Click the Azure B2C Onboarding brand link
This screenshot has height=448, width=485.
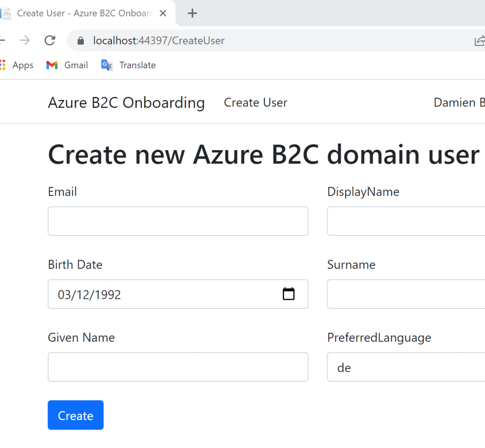(x=126, y=103)
